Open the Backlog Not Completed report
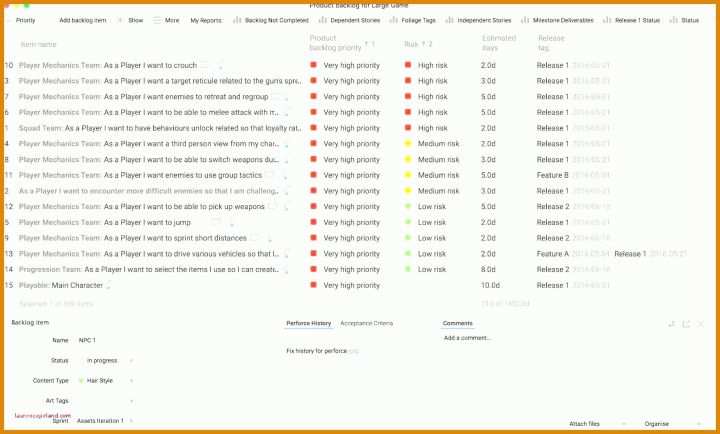720x434 pixels. click(x=277, y=20)
